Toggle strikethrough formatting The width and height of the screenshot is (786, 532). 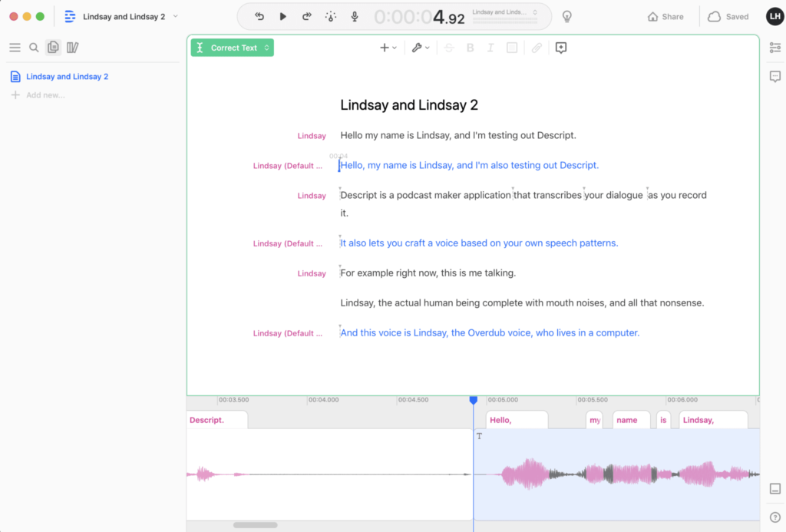449,48
